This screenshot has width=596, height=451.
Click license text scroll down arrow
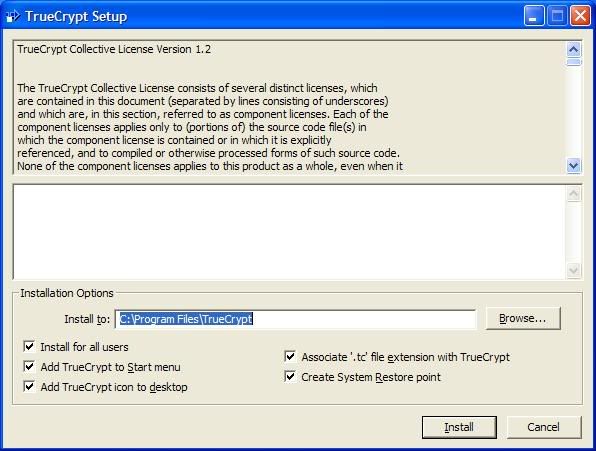pos(574,166)
